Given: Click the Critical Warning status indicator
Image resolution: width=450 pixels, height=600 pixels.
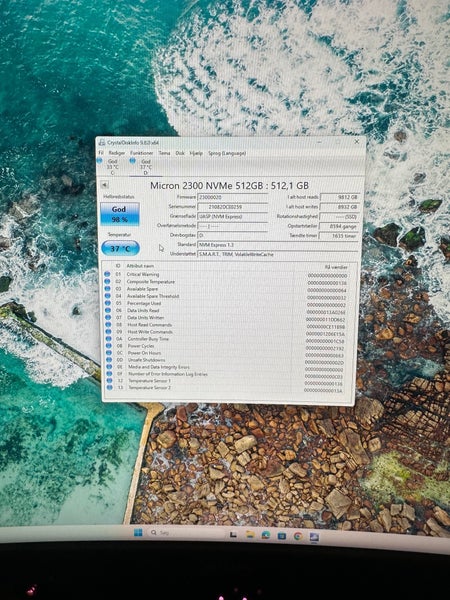Looking at the screenshot, I should pyautogui.click(x=107, y=274).
